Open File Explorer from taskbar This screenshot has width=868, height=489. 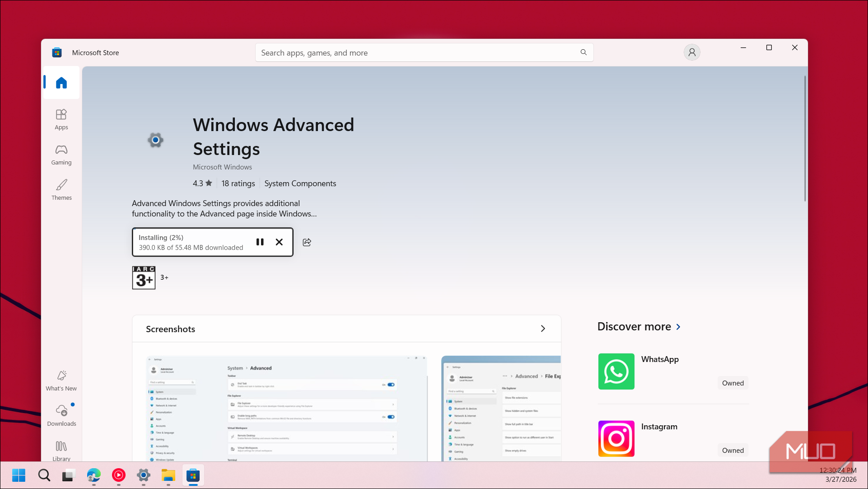click(x=168, y=475)
